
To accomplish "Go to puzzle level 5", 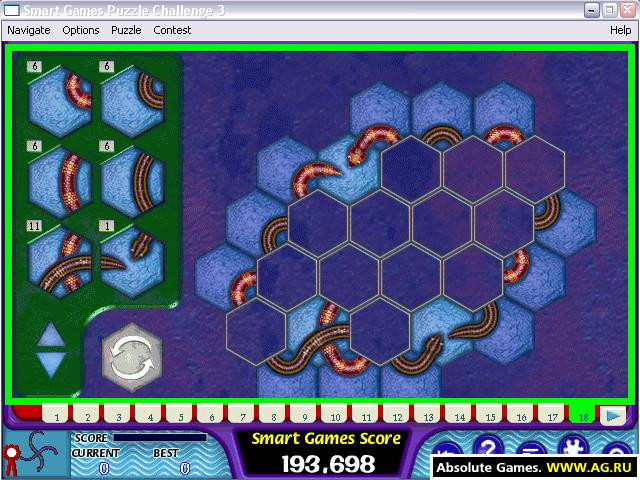I will 181,416.
